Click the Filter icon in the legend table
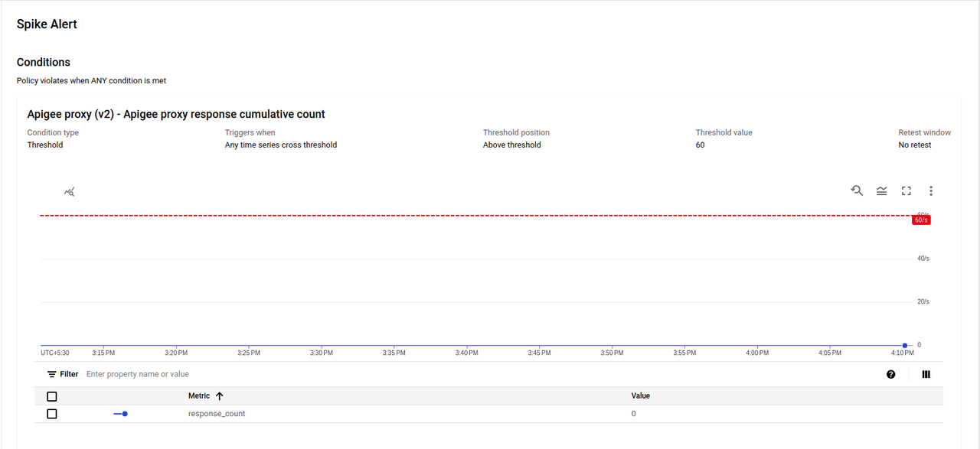 click(52, 374)
